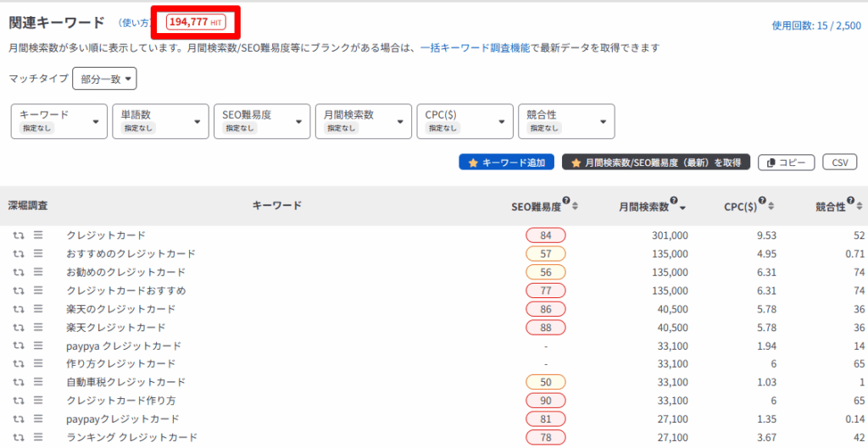Click the list icon next to 自動車税クレジットカード
Image resolution: width=868 pixels, height=448 pixels.
pyautogui.click(x=37, y=382)
